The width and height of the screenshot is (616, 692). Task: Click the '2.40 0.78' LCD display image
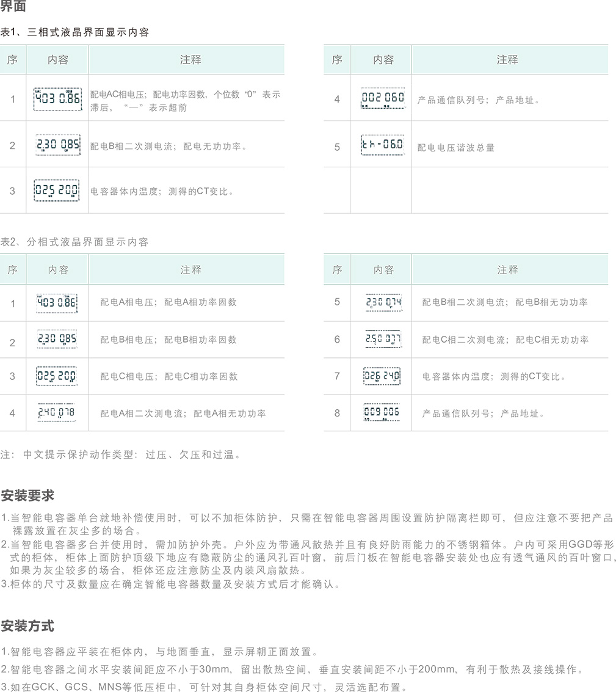(57, 412)
